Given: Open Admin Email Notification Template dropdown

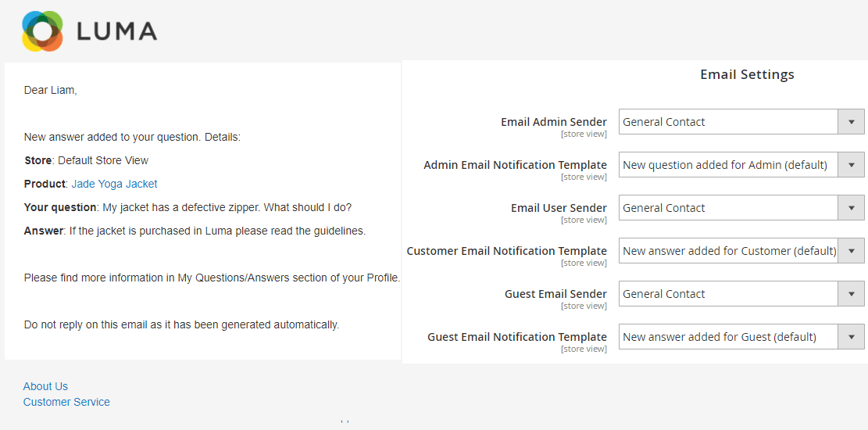Looking at the screenshot, I should click(741, 165).
